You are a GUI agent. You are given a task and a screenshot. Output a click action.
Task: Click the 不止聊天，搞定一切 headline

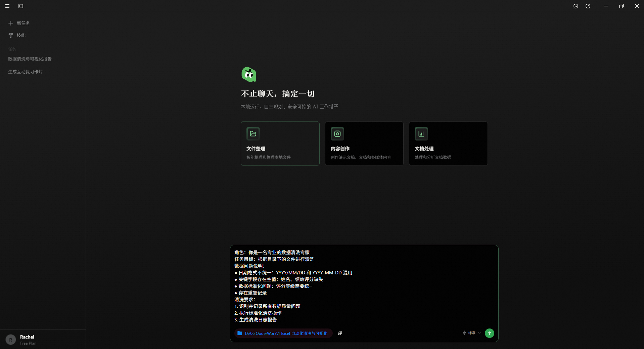point(278,94)
